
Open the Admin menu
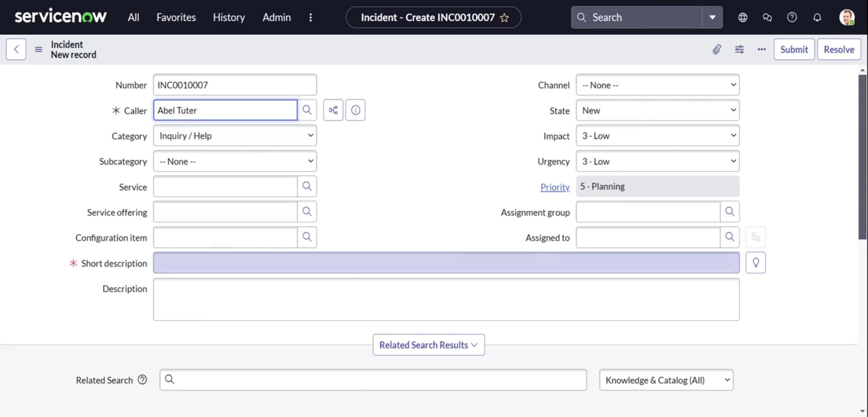tap(277, 17)
